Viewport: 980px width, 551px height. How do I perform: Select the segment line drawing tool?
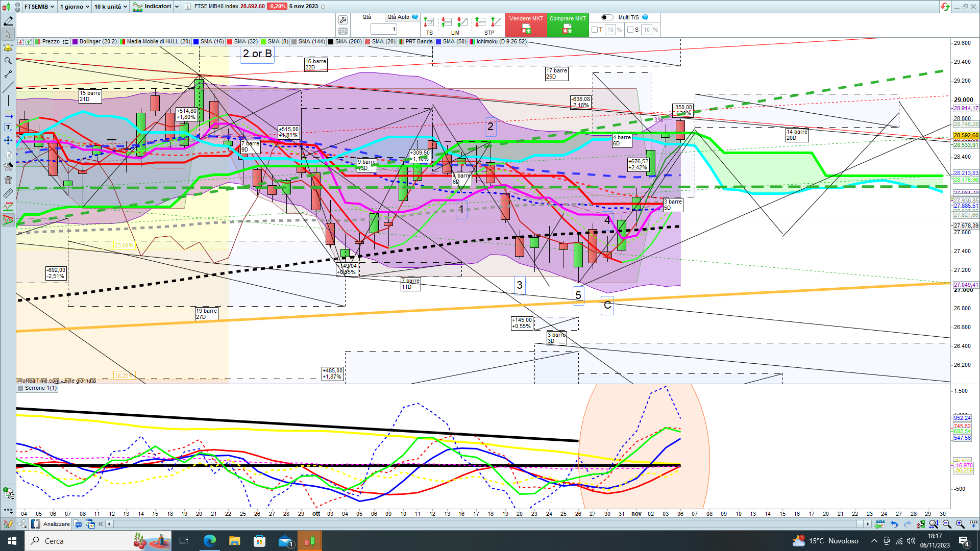(x=8, y=74)
